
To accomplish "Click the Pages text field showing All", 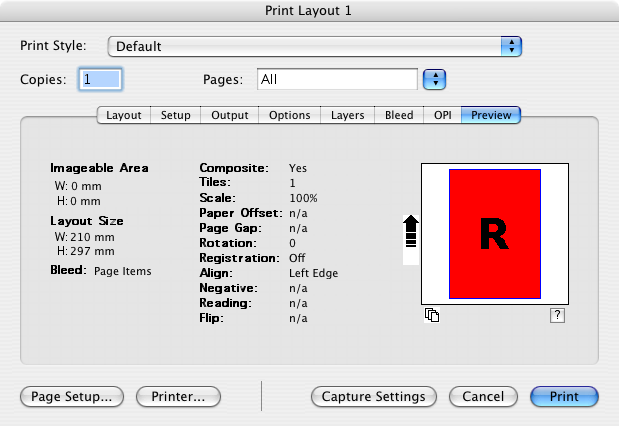I will tap(336, 79).
